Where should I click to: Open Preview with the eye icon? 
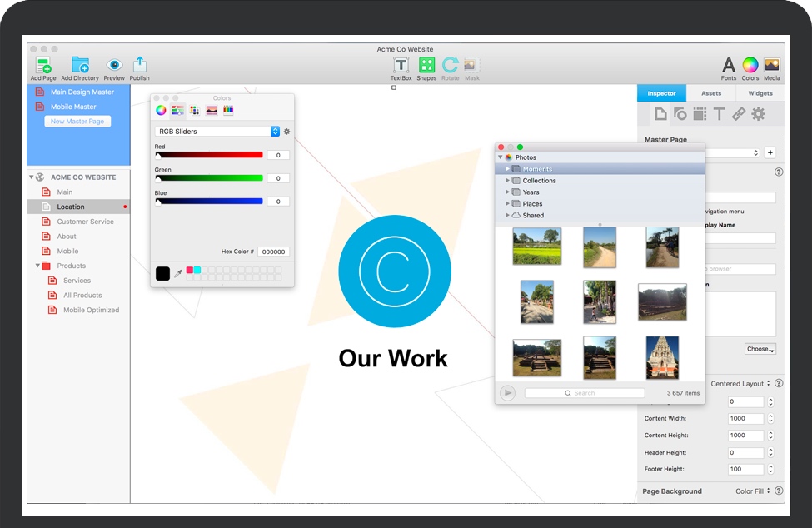pos(114,66)
